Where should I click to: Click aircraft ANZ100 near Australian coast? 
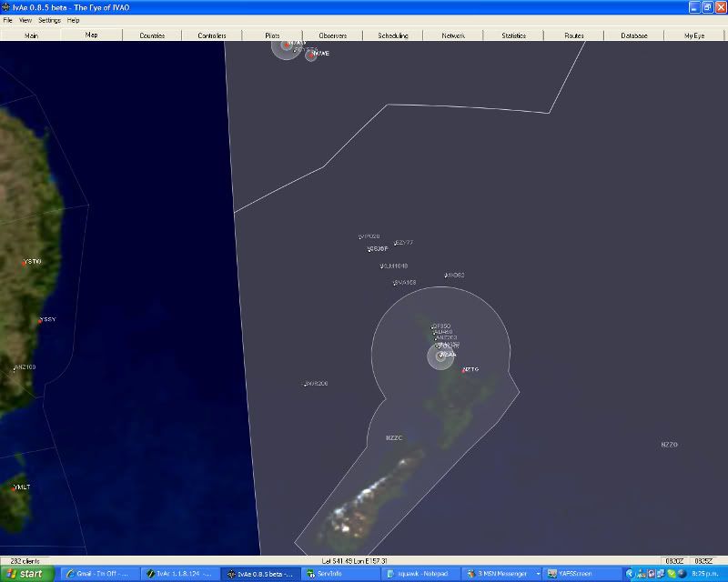[15, 368]
